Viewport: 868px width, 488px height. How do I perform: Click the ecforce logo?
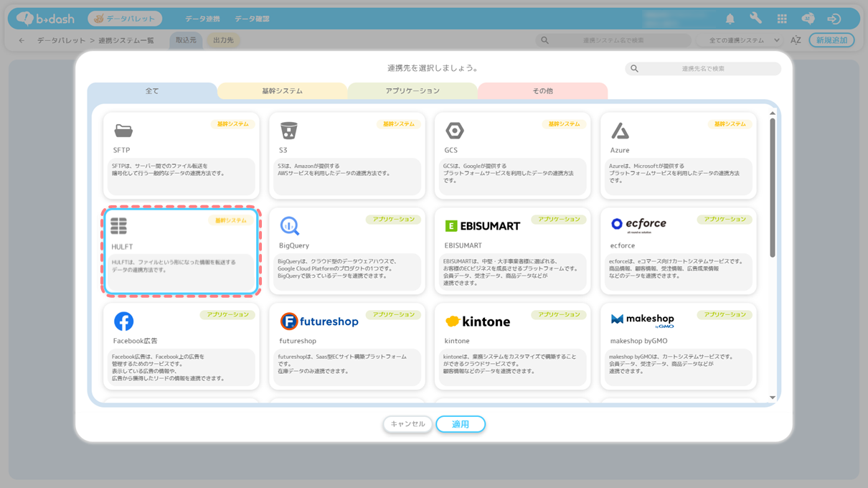(638, 225)
